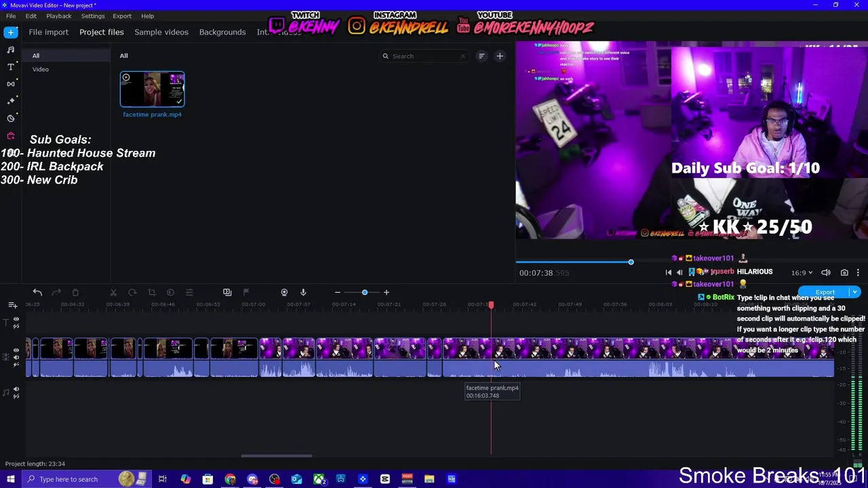Zoom in timeline with plus icon

click(x=387, y=292)
